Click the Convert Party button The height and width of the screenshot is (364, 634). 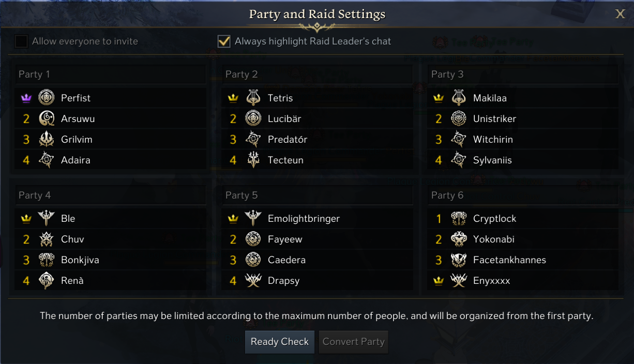pyautogui.click(x=354, y=342)
